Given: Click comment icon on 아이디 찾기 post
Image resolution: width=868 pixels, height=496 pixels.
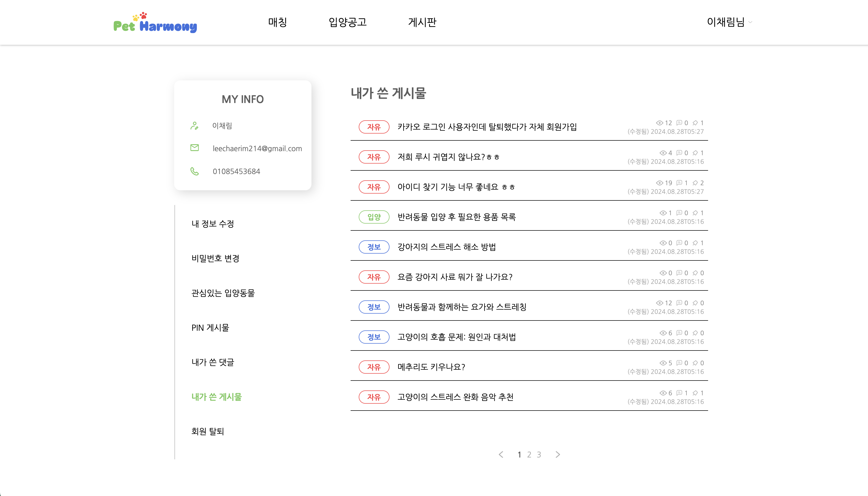Looking at the screenshot, I should [679, 183].
